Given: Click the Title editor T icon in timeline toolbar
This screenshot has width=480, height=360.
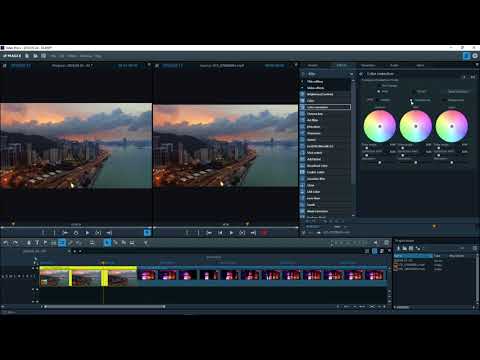Looking at the screenshot, I should pyautogui.click(x=37, y=243).
